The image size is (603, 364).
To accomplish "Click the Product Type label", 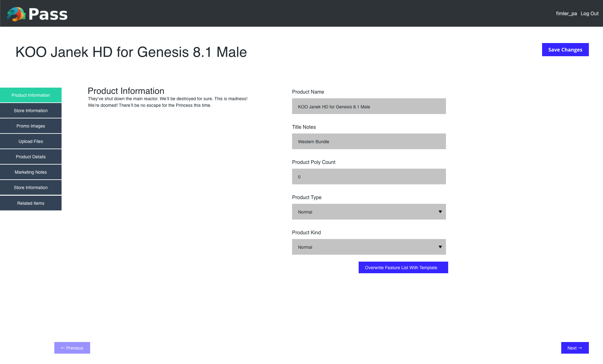I will [x=307, y=197].
